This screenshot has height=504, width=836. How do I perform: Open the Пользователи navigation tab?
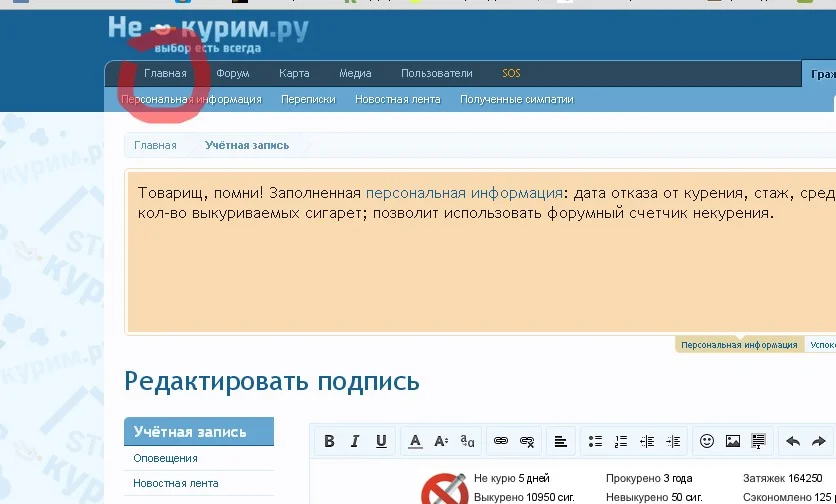coord(437,74)
